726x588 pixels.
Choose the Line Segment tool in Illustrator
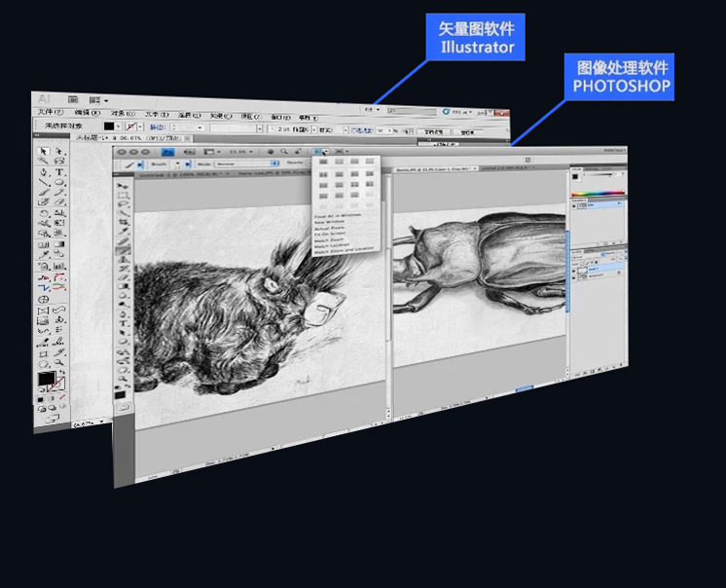click(44, 182)
